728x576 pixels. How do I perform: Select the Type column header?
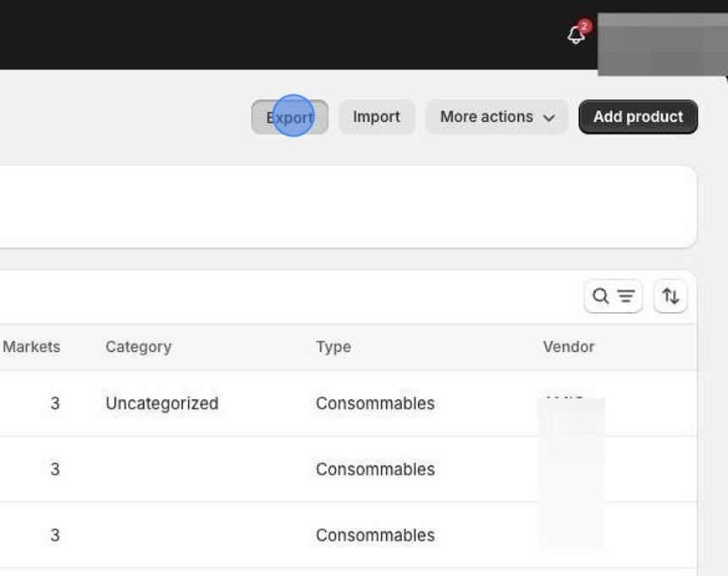point(334,347)
